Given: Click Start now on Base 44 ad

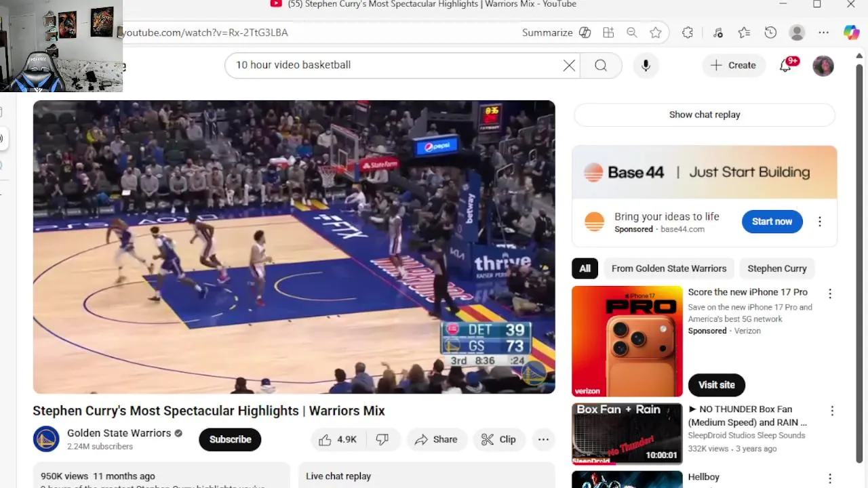Looking at the screenshot, I should [772, 222].
